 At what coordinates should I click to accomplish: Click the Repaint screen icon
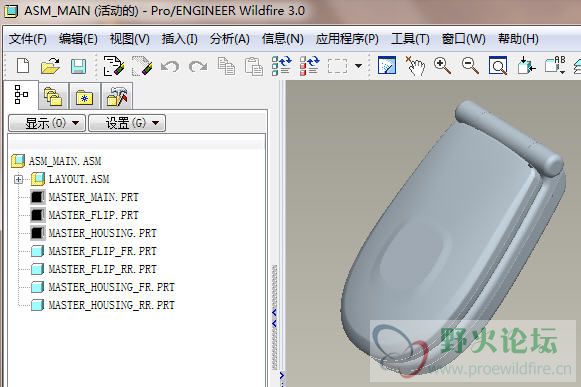387,66
